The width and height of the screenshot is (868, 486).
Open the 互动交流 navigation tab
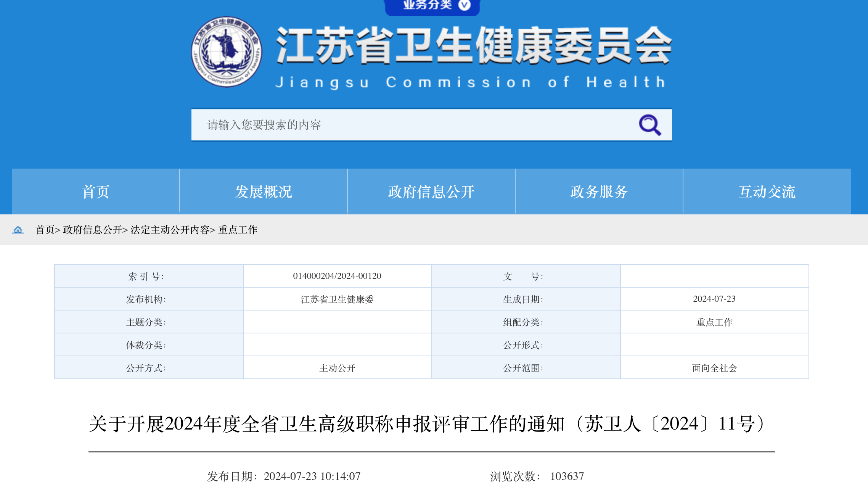point(767,192)
